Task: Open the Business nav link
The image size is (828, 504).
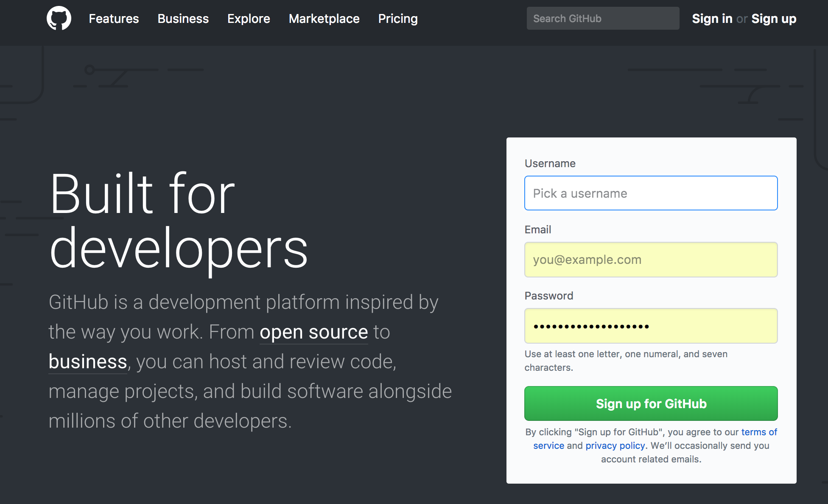Action: coord(183,19)
